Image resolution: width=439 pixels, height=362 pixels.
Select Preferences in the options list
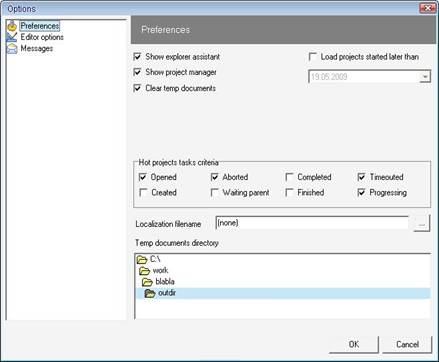click(x=40, y=26)
